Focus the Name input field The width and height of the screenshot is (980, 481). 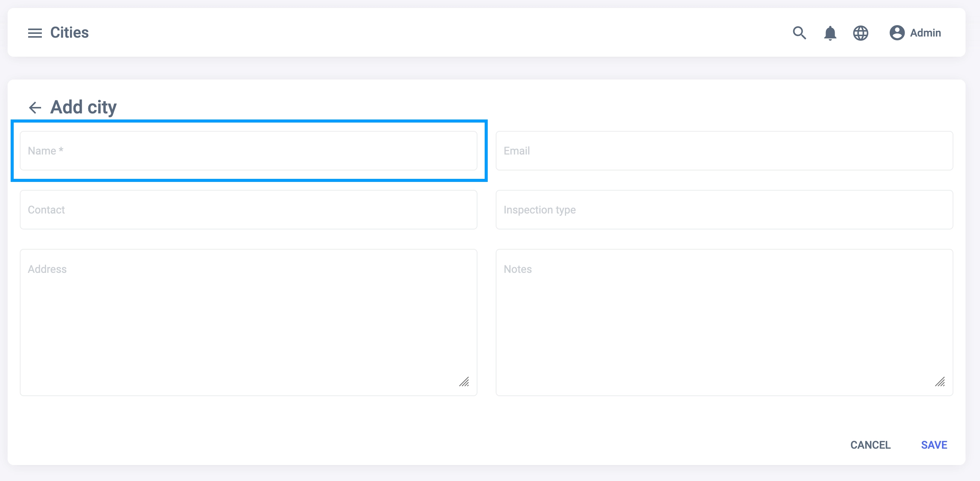pyautogui.click(x=248, y=151)
